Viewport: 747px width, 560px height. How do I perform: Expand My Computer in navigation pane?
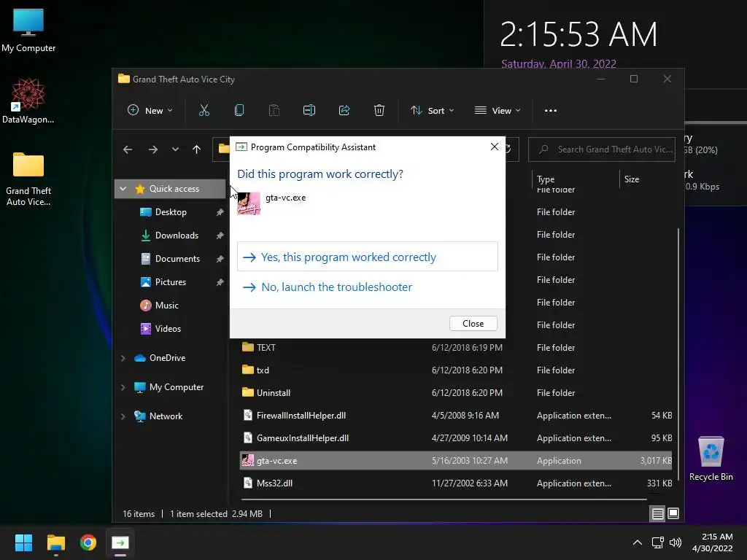123,388
